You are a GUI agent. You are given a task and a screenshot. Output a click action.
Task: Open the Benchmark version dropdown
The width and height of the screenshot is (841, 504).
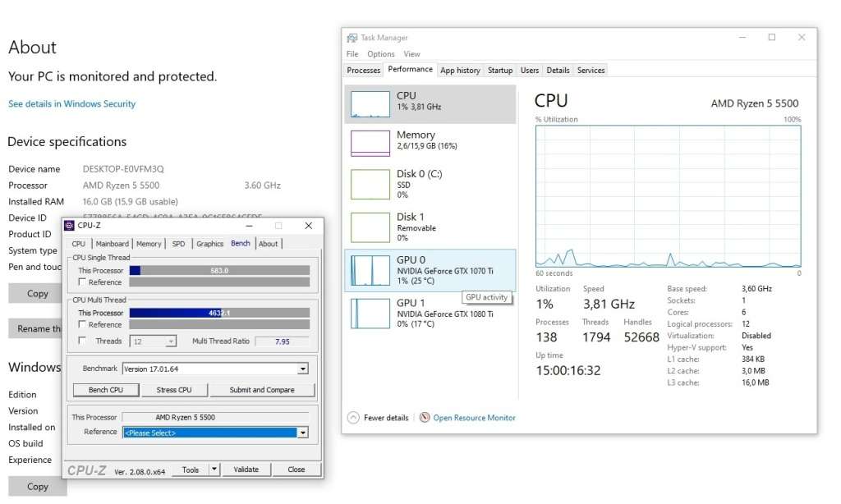tap(302, 369)
